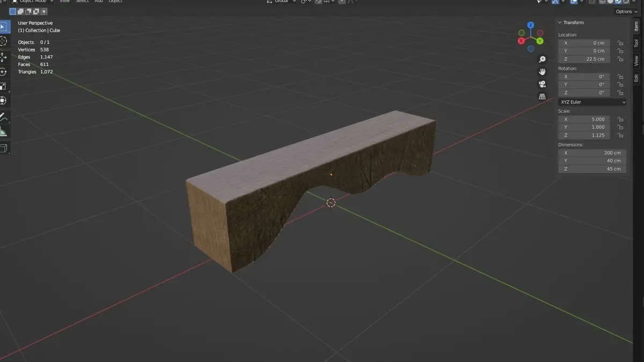The image size is (644, 362).
Task: Open the Select menu
Action: (82, 2)
